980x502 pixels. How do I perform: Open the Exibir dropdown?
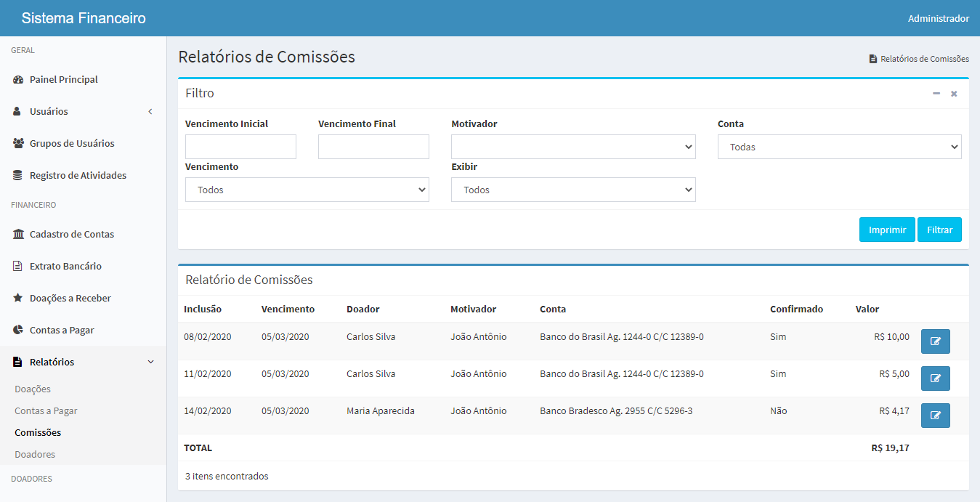(573, 190)
